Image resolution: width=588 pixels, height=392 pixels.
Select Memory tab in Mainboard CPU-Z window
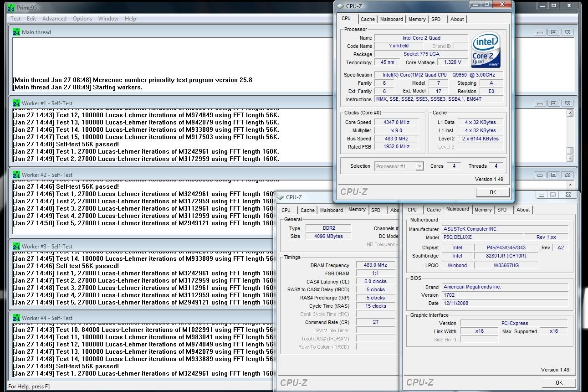click(483, 210)
